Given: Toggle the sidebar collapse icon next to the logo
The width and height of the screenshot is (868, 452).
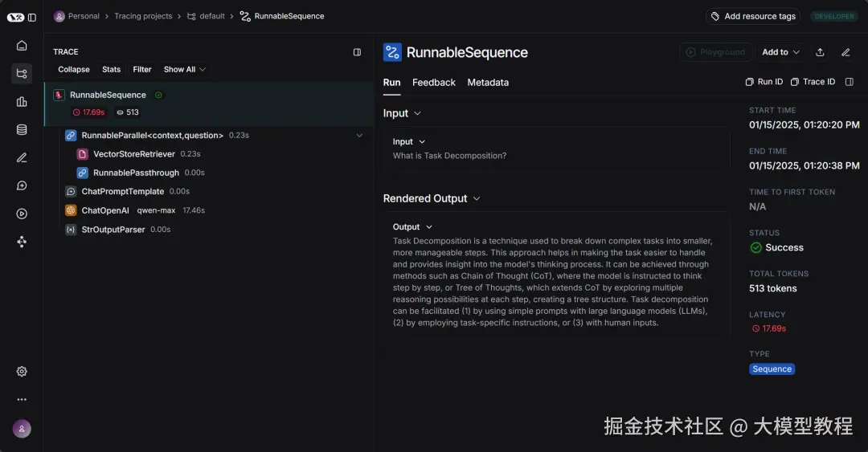Looking at the screenshot, I should click(x=32, y=17).
